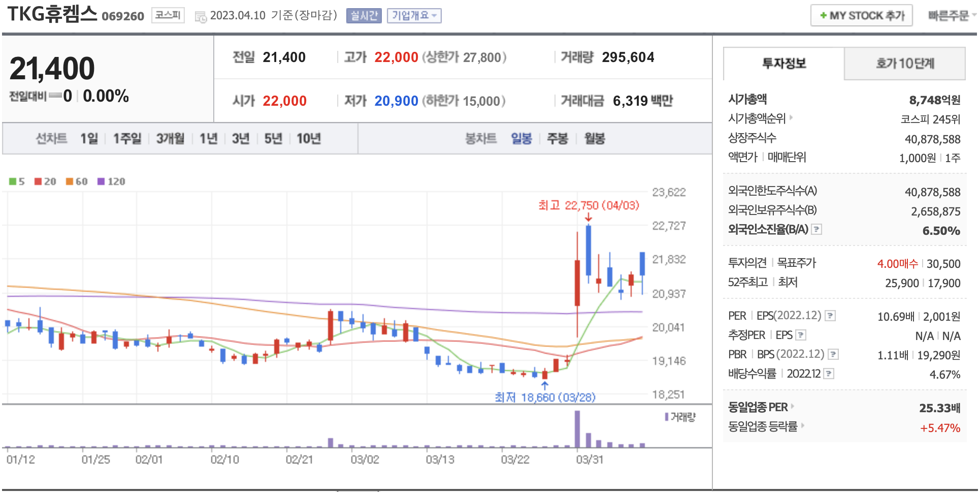
Task: Expand 동일업종 등락률 details arrow
Action: [803, 426]
